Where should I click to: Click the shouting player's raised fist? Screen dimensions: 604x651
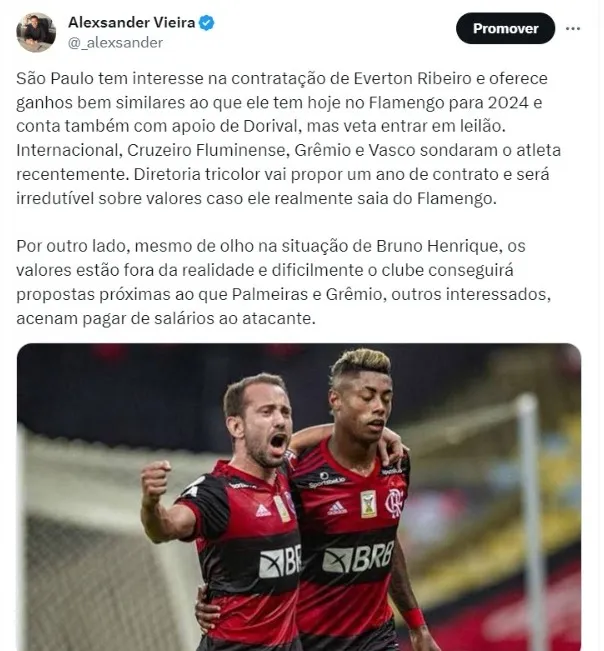[156, 482]
